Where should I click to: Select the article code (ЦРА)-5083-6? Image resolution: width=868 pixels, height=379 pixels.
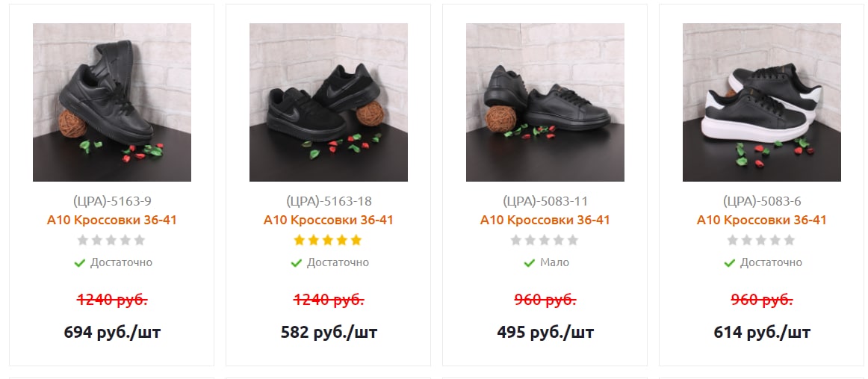tap(762, 201)
